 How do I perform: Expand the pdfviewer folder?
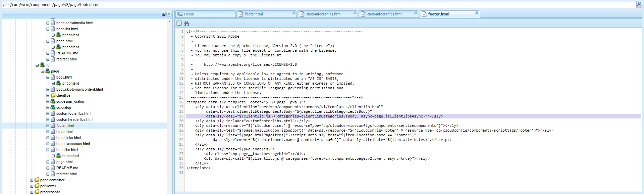click(x=32, y=186)
